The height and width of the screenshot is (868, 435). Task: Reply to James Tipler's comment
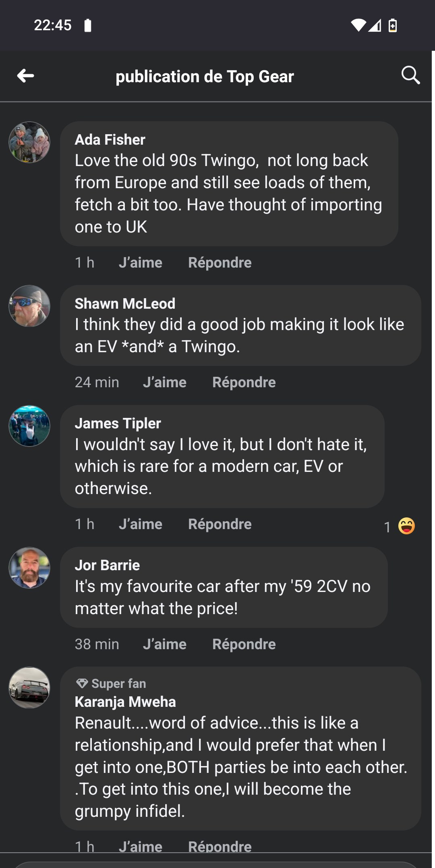(x=220, y=524)
